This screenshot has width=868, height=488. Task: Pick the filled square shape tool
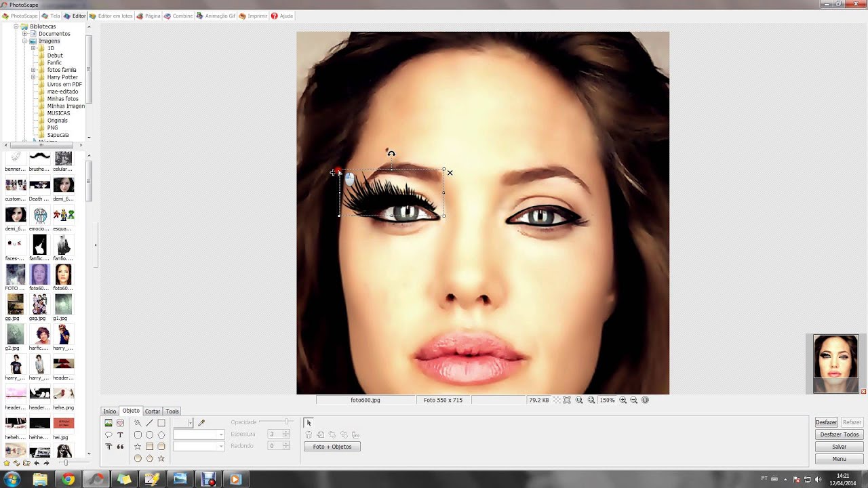[149, 447]
